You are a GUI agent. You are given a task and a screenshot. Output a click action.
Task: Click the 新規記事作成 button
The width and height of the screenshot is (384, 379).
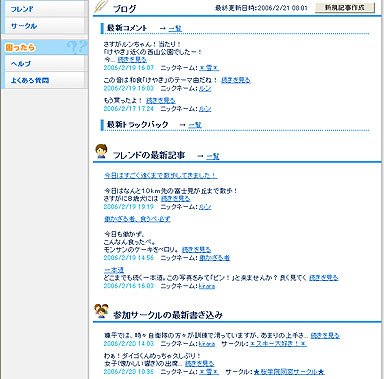point(345,8)
